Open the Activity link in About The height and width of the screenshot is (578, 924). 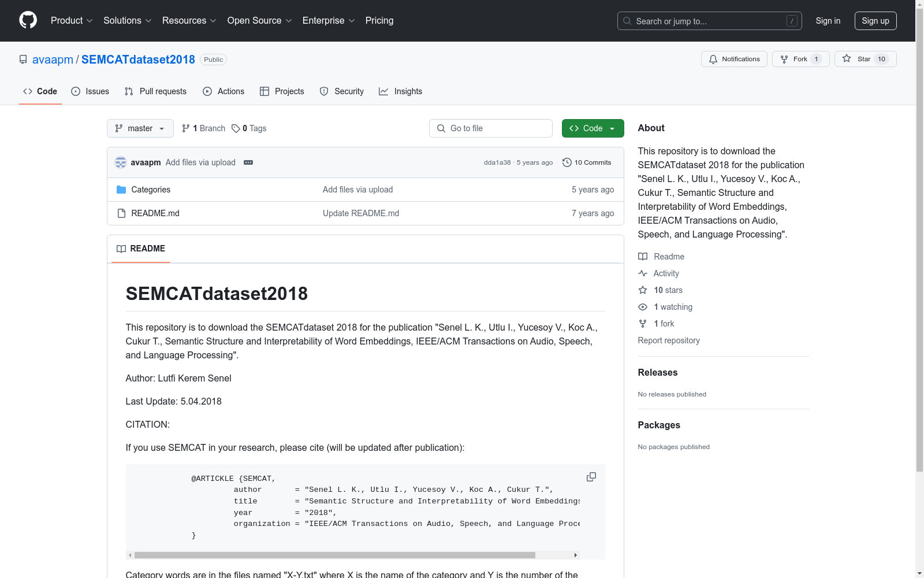(666, 273)
